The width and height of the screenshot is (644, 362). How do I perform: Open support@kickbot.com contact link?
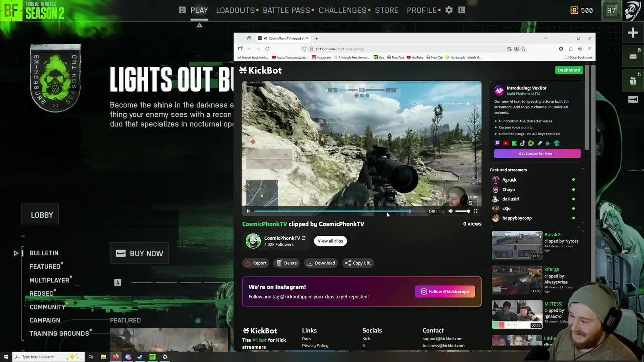[x=442, y=339]
